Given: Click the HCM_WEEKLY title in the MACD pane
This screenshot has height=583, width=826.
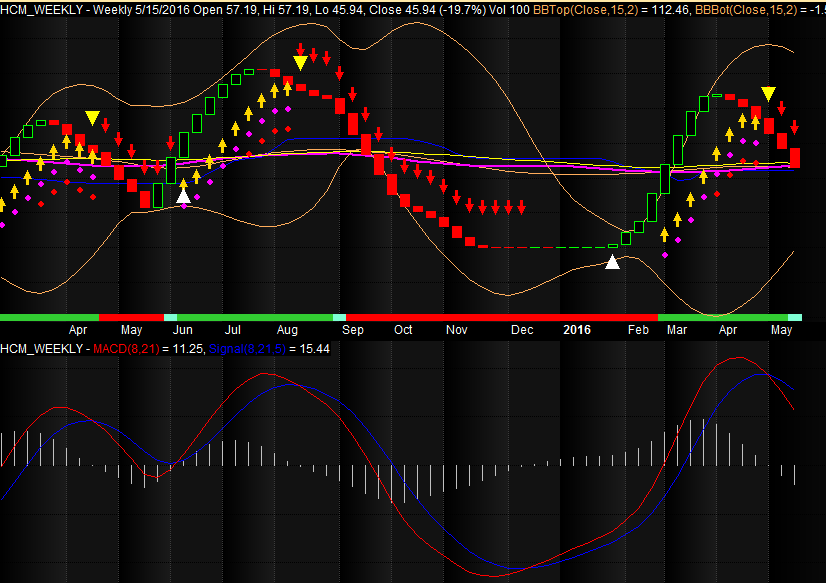Looking at the screenshot, I should [42, 349].
